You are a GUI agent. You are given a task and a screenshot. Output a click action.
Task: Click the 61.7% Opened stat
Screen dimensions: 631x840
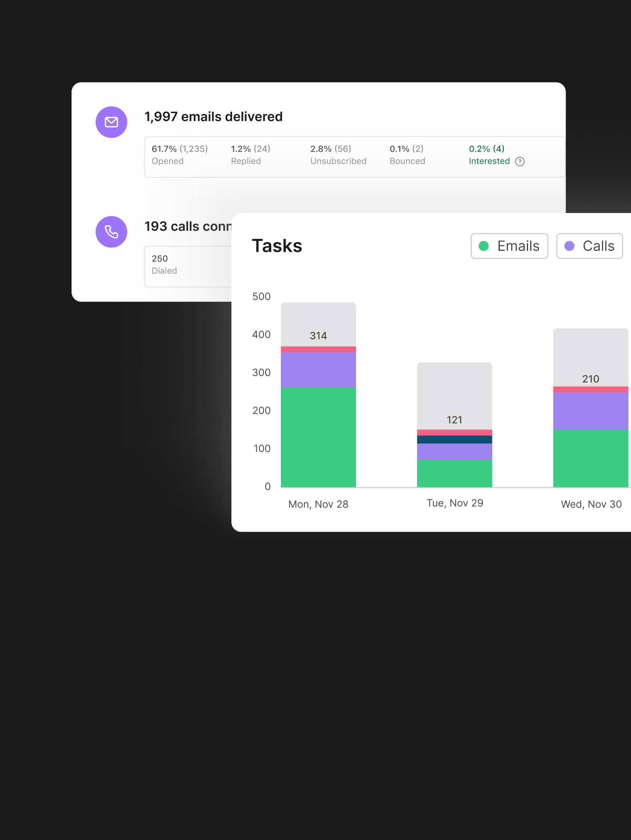(180, 155)
